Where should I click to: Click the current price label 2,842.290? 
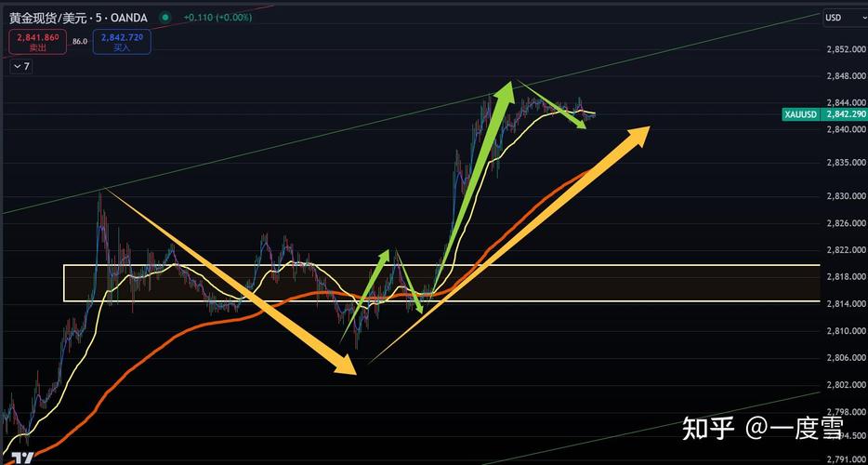[x=845, y=114]
